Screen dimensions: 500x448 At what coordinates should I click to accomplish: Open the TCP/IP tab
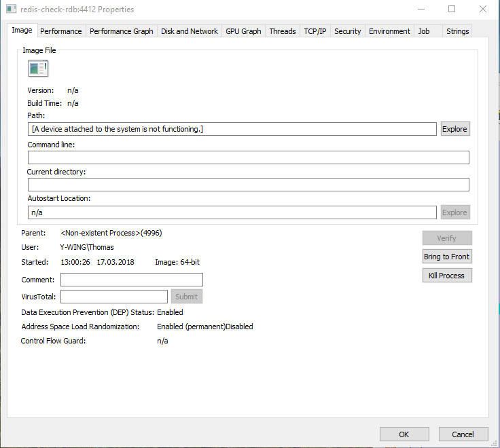315,31
